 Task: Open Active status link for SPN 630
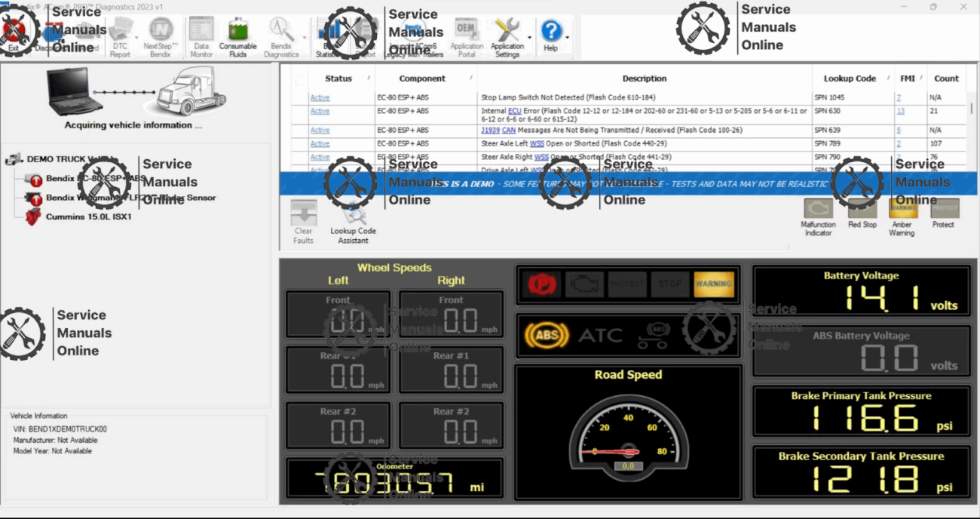pyautogui.click(x=320, y=111)
